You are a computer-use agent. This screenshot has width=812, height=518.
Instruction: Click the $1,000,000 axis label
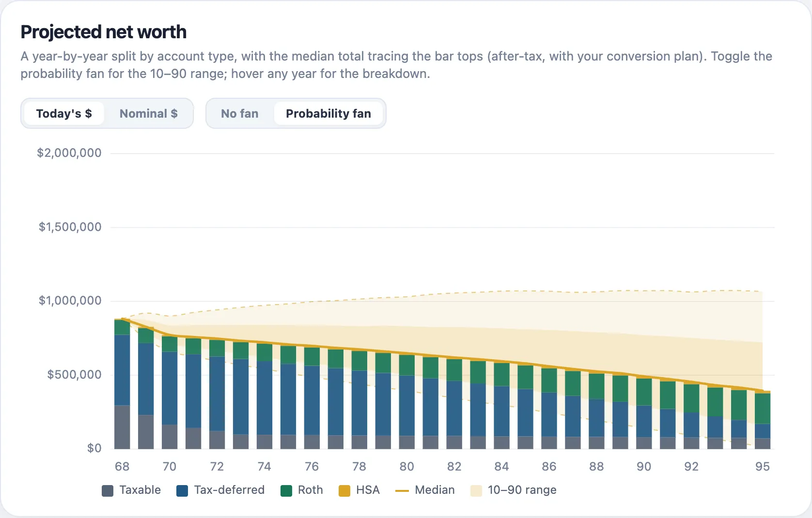(70, 301)
